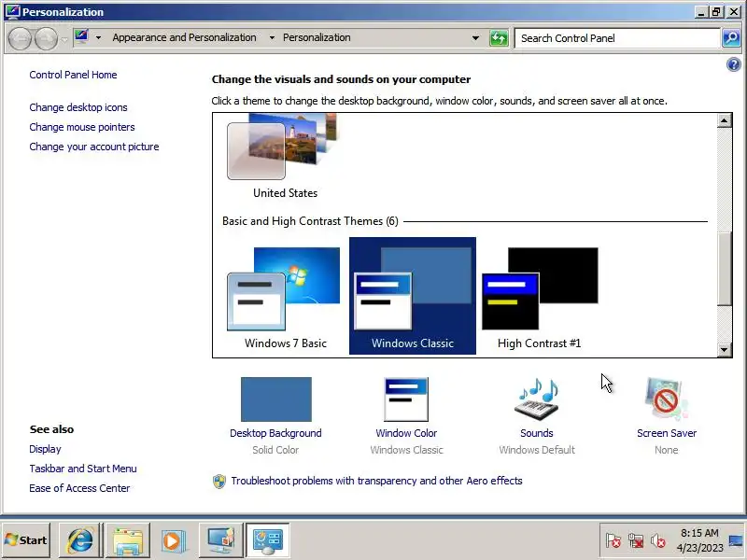Click the Show desktop button
The image size is (747, 560).
(x=736, y=540)
